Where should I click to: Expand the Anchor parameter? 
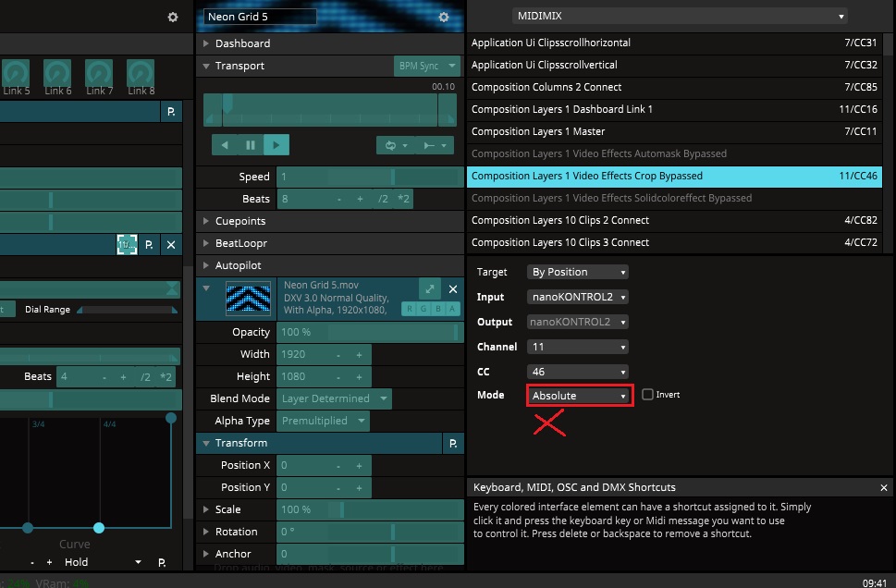[x=205, y=554]
